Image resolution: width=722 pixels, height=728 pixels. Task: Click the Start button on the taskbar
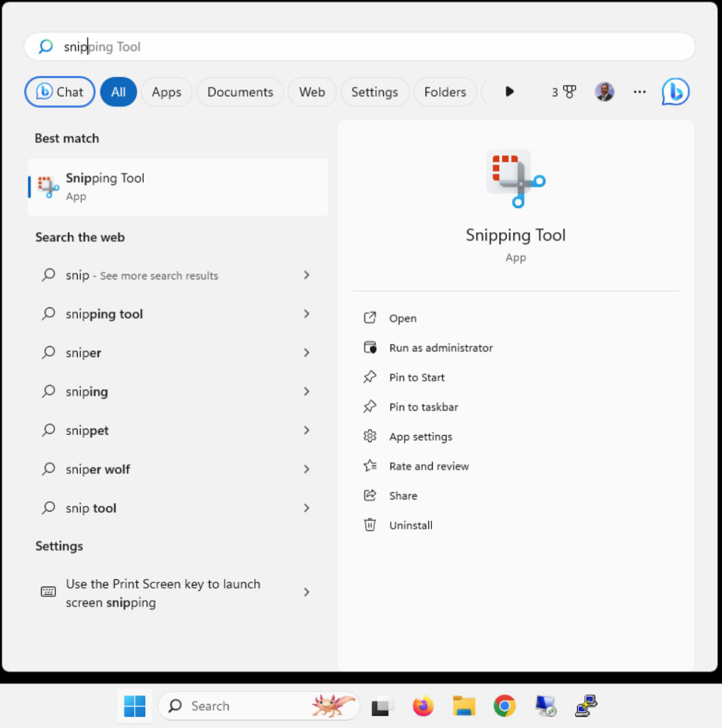[x=134, y=706]
